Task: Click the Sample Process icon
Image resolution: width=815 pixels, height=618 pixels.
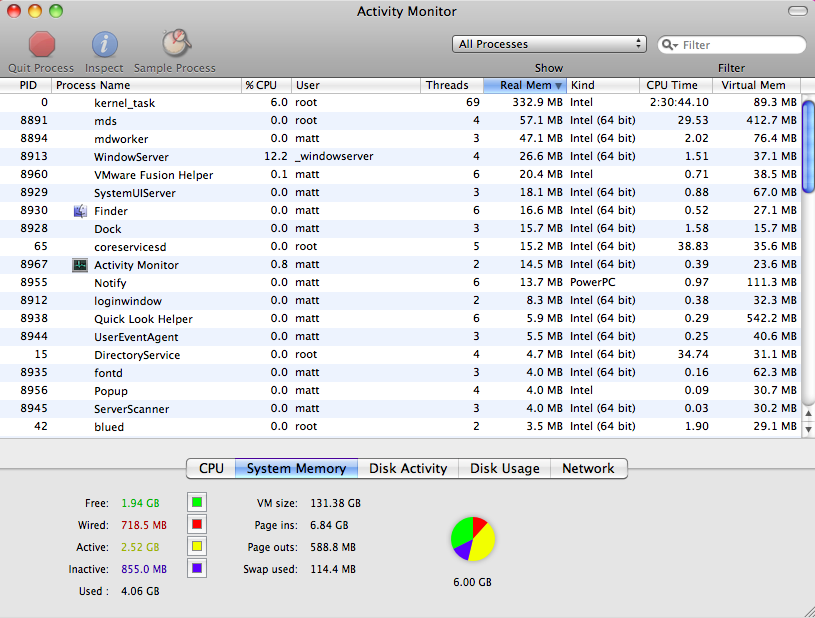Action: pyautogui.click(x=176, y=43)
